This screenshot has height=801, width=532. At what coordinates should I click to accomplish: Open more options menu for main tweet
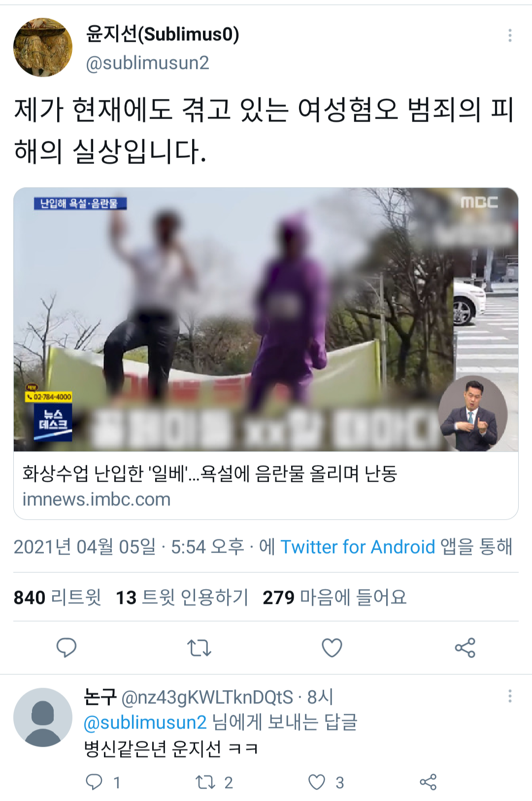tap(510, 35)
